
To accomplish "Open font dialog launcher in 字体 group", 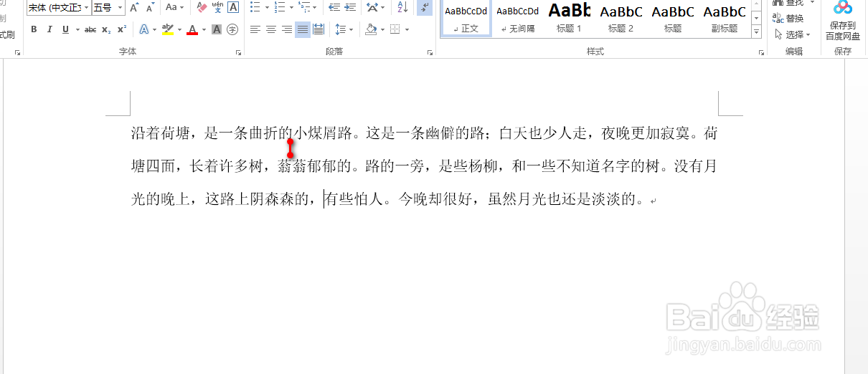I will click(x=238, y=53).
